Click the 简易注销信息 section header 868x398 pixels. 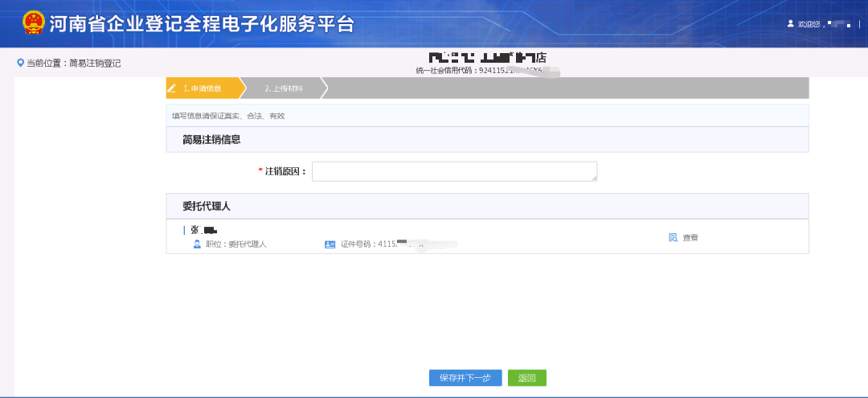coord(211,140)
